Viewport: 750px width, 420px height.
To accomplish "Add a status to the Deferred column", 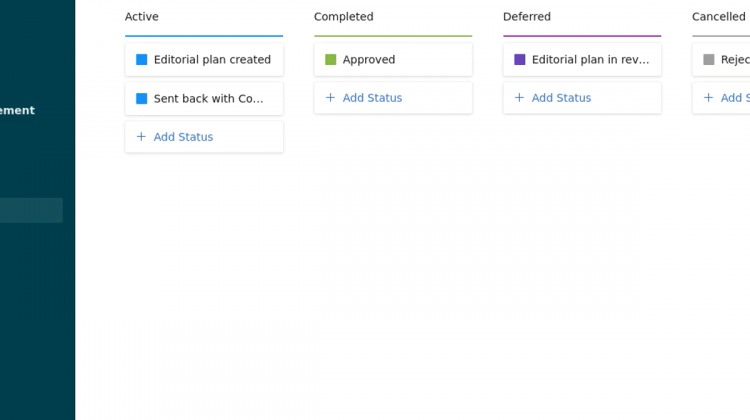I will pos(561,98).
